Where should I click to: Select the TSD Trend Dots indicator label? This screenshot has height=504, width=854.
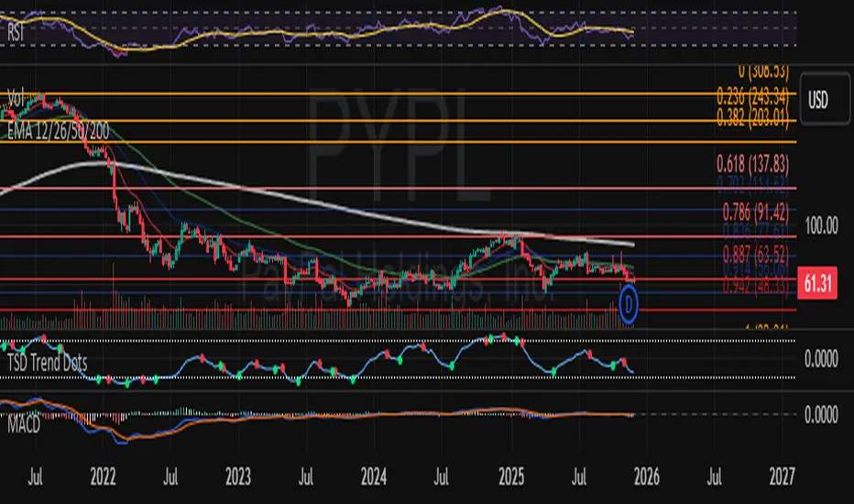[48, 362]
